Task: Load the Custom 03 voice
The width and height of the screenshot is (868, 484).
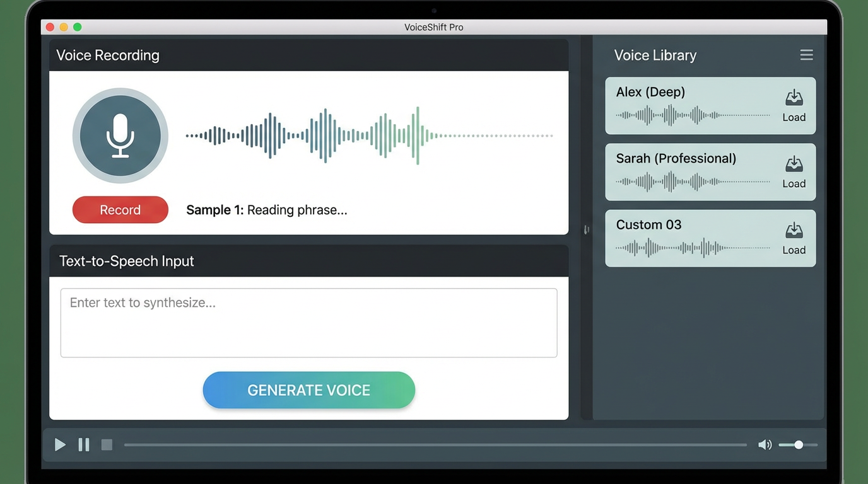Action: (794, 238)
